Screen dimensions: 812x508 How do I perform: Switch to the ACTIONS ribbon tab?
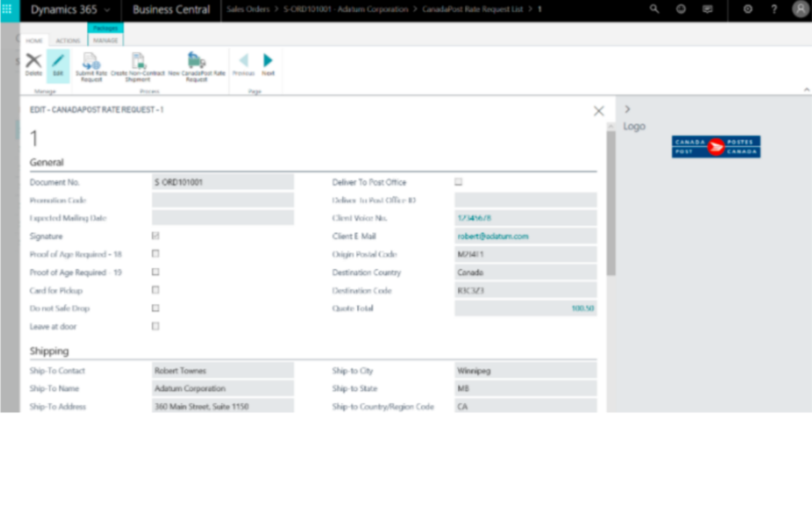[68, 41]
